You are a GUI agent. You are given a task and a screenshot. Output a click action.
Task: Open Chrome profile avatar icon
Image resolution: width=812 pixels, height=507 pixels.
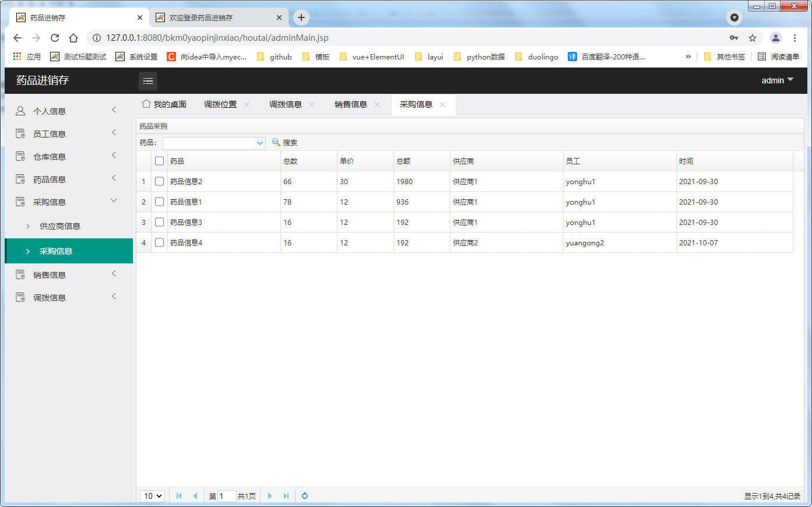(776, 38)
